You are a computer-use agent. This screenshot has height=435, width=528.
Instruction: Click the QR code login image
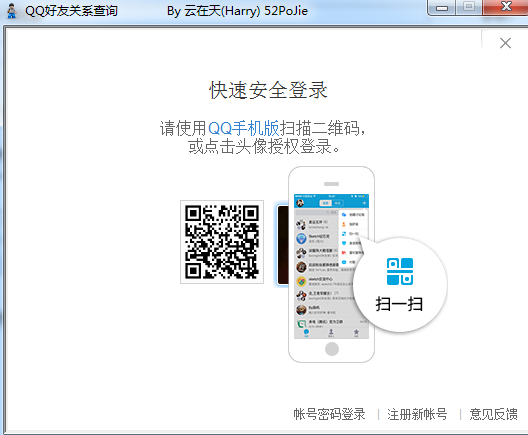click(x=222, y=242)
